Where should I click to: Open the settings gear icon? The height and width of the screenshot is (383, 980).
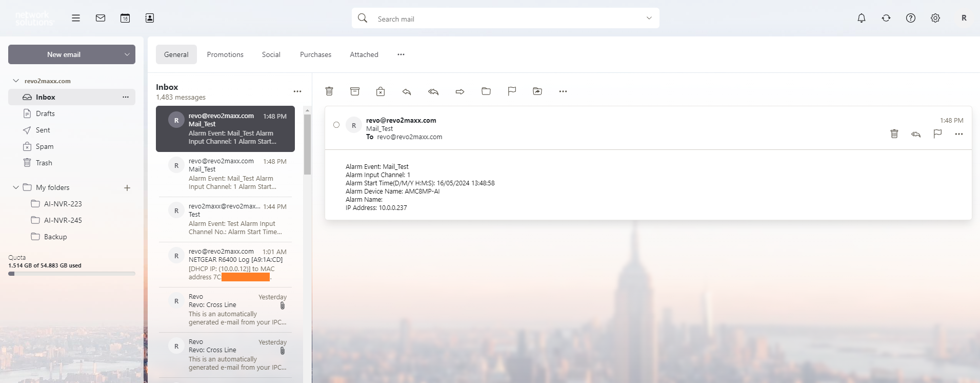point(935,18)
